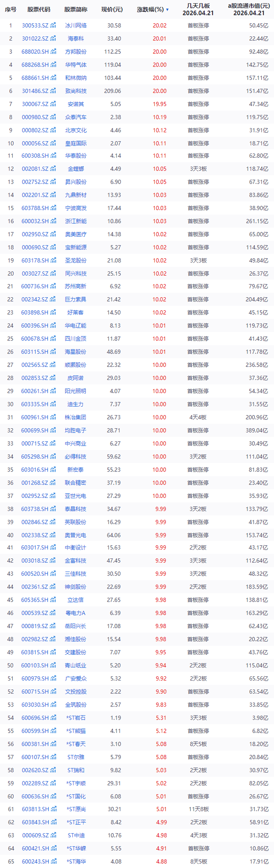Sort by the a股流通市值(元) column header

249,6
